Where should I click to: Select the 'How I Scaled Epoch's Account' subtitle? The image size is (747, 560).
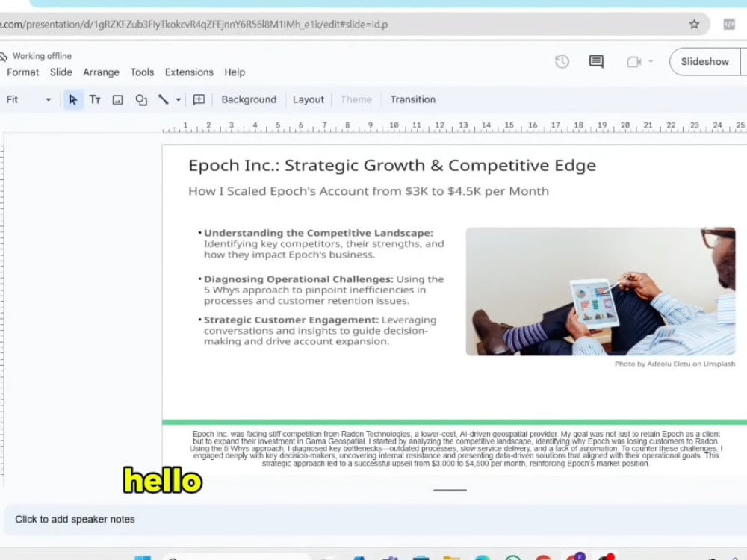(x=369, y=191)
